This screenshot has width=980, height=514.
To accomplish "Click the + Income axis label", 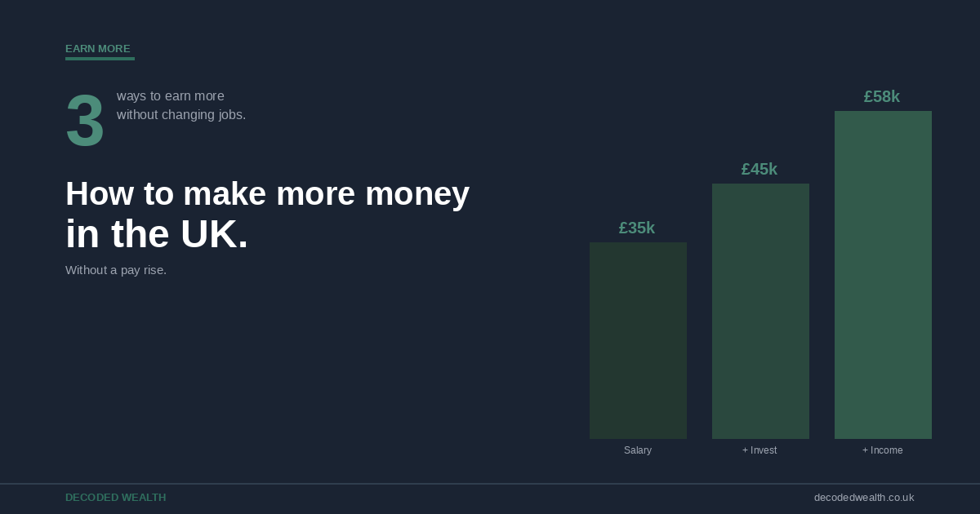I will point(882,450).
